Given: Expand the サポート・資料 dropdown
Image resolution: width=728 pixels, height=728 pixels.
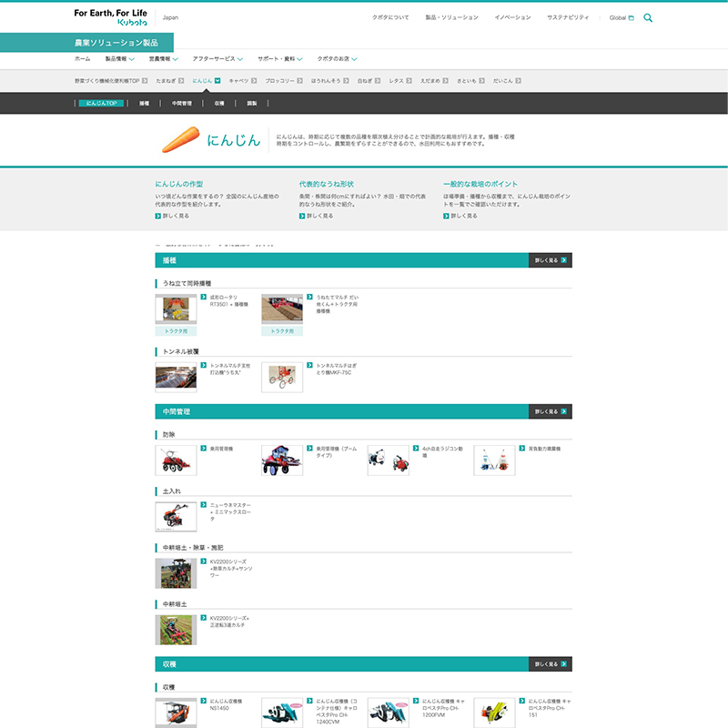Looking at the screenshot, I should tap(278, 58).
